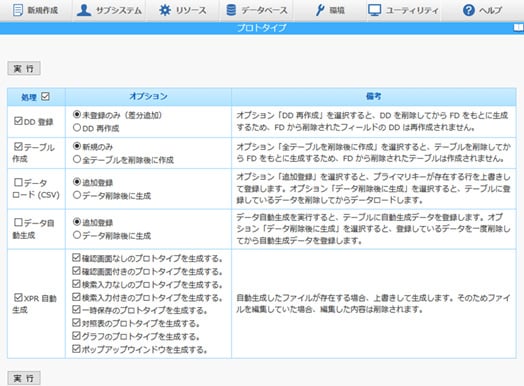This screenshot has width=524, height=386.
Task: Click the book icon on the blue title bar
Action: 518,27
